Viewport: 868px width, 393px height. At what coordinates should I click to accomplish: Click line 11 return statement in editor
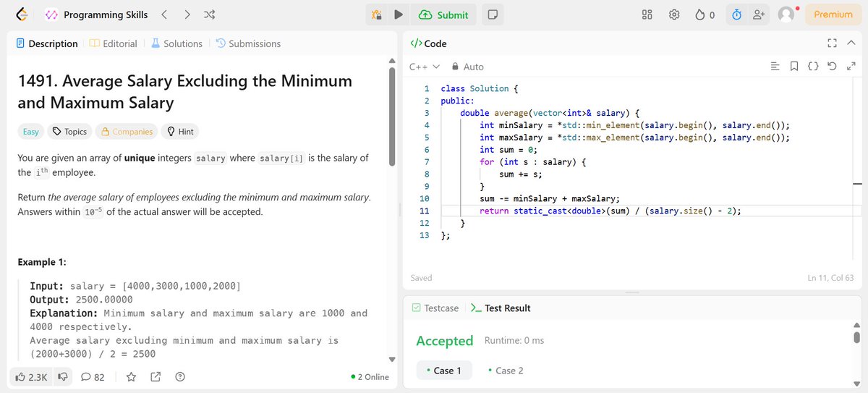click(x=610, y=211)
